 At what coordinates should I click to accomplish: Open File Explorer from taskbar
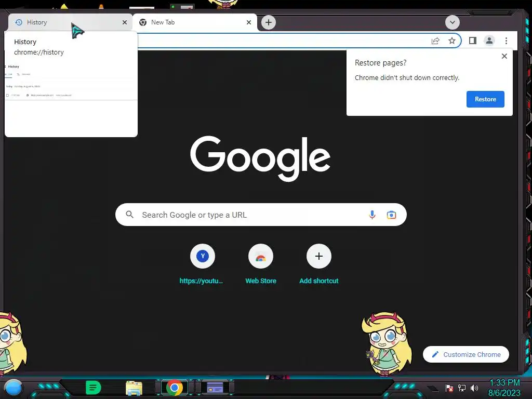[x=134, y=388]
